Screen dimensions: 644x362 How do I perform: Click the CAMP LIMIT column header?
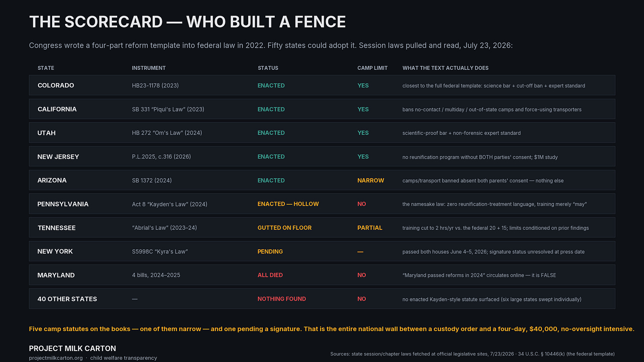(372, 68)
